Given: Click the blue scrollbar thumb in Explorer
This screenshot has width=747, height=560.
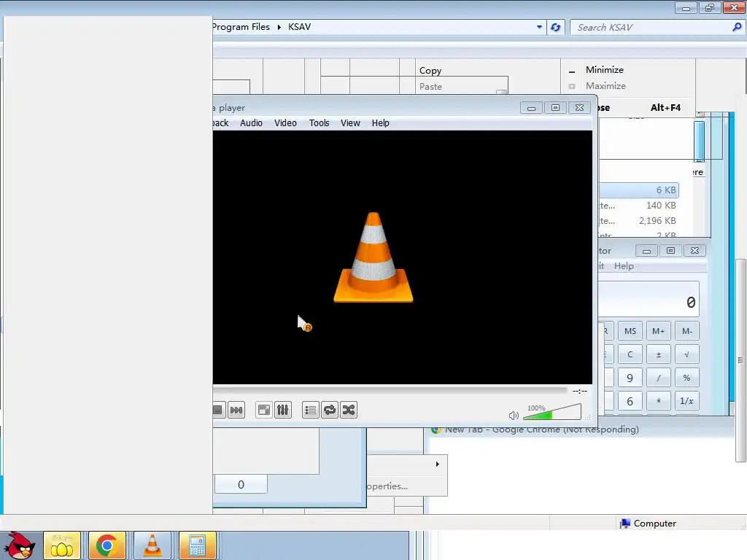Looking at the screenshot, I should (x=699, y=141).
